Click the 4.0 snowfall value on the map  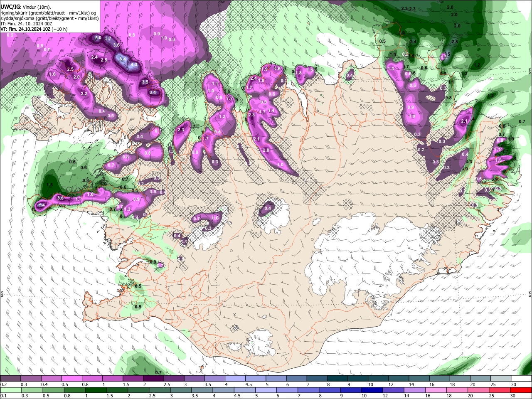click(x=98, y=38)
